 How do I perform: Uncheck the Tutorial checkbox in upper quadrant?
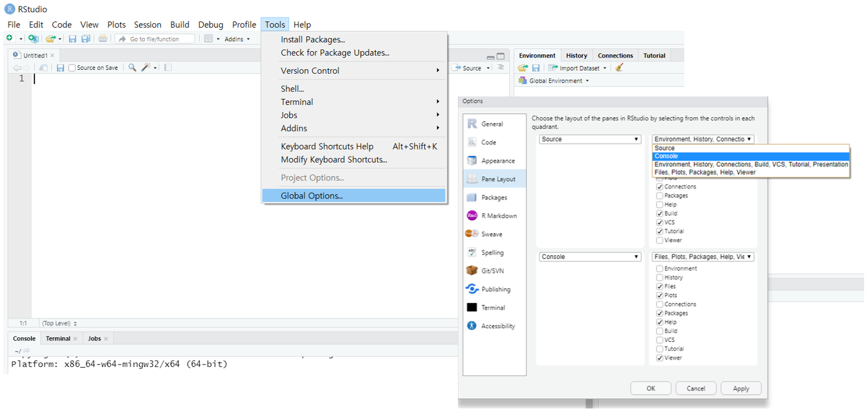click(660, 231)
